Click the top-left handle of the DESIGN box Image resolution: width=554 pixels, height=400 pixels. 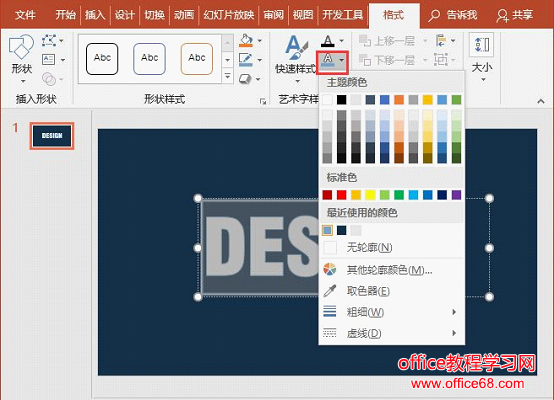(x=198, y=198)
